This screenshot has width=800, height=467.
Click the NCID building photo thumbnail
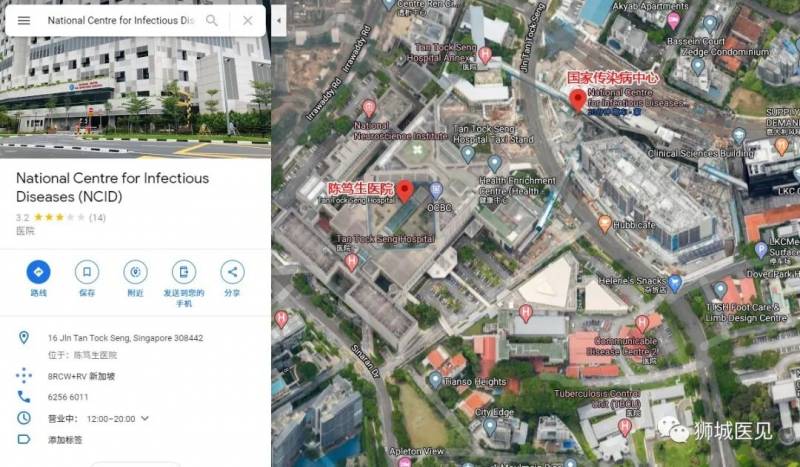pyautogui.click(x=135, y=79)
